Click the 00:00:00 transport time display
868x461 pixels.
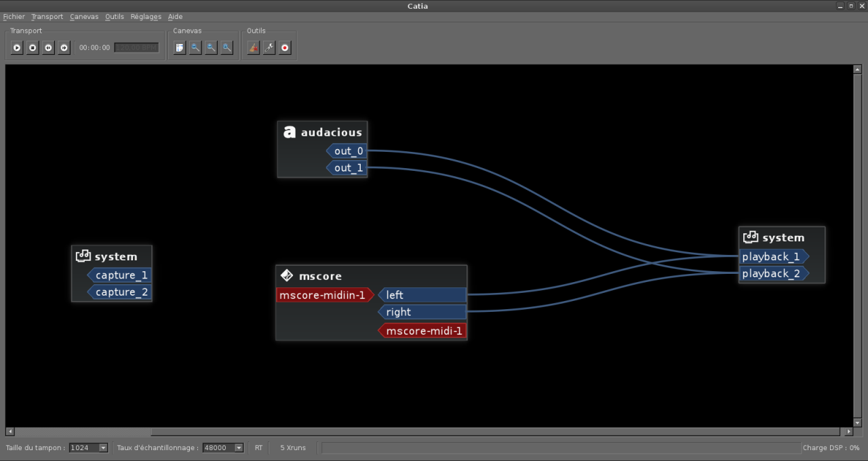point(94,47)
